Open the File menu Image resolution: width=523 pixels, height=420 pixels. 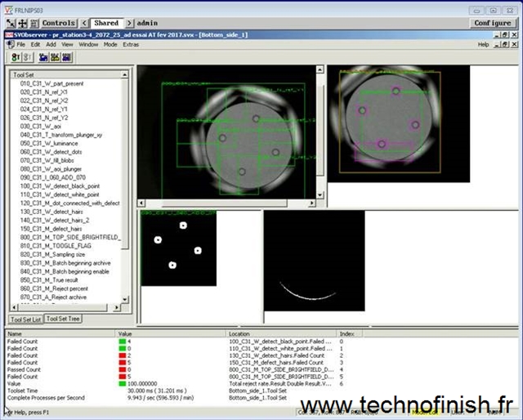tap(21, 44)
